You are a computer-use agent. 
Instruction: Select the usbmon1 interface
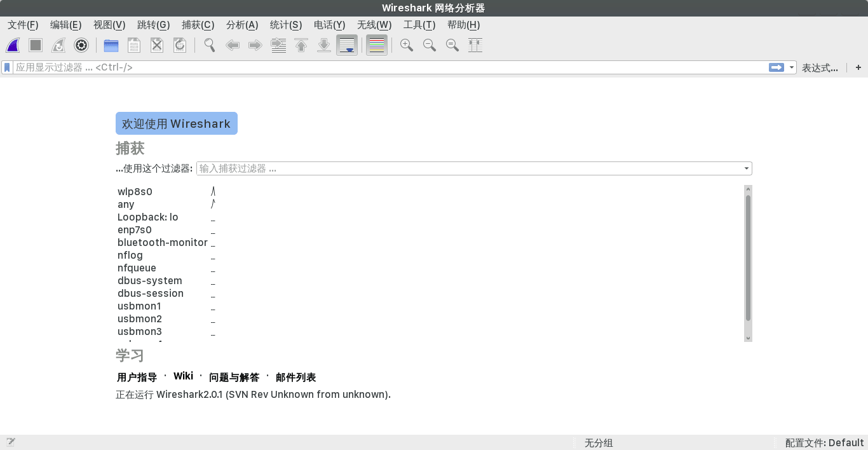pyautogui.click(x=139, y=306)
